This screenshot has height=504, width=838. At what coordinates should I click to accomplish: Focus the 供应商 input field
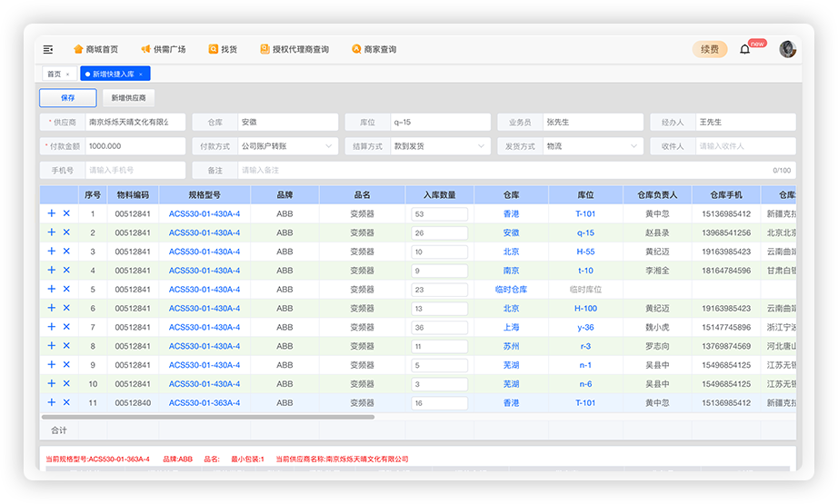[135, 122]
